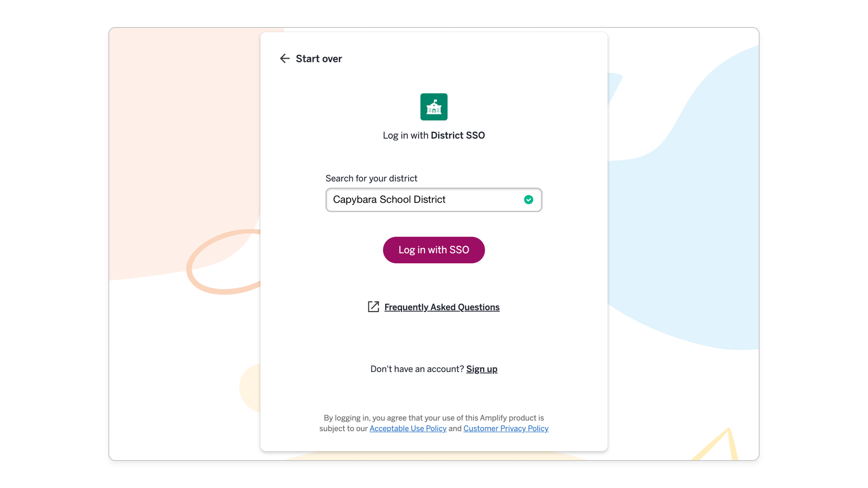Open the Customer Privacy Policy
The height and width of the screenshot is (488, 868).
[506, 428]
